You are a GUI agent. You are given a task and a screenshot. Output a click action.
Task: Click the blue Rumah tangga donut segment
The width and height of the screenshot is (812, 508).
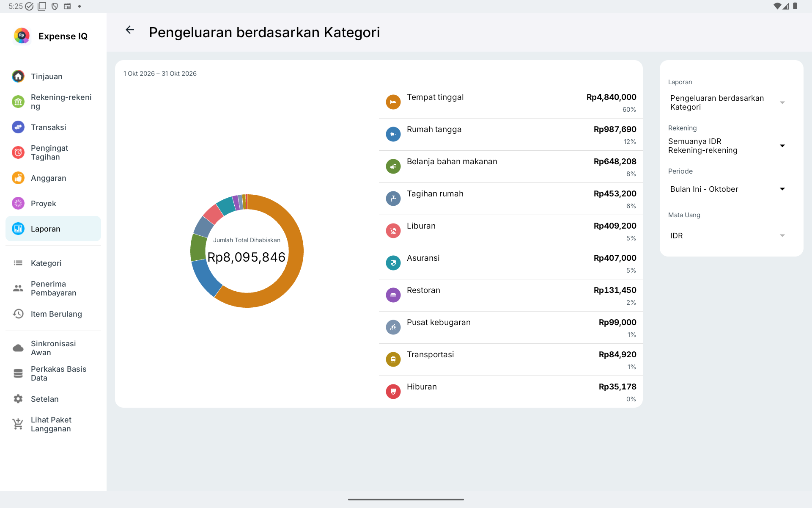[x=204, y=277]
